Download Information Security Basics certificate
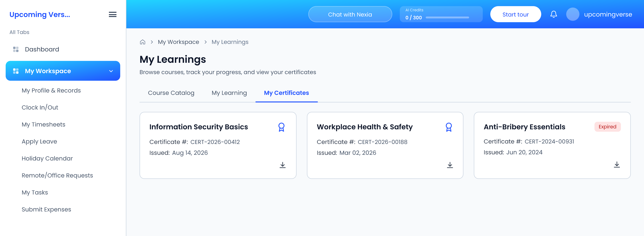Viewport: 644px width, 236px height. click(283, 165)
